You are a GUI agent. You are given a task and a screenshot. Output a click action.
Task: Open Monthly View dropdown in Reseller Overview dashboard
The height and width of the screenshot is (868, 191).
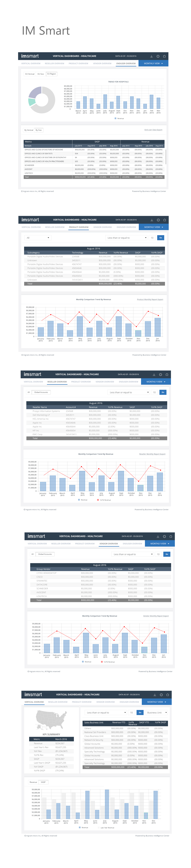click(x=156, y=382)
